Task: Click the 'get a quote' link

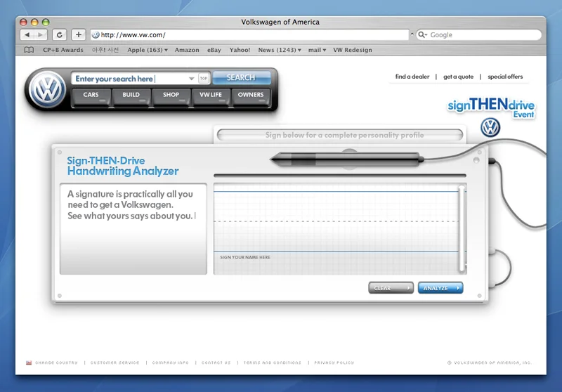Action: [x=459, y=77]
